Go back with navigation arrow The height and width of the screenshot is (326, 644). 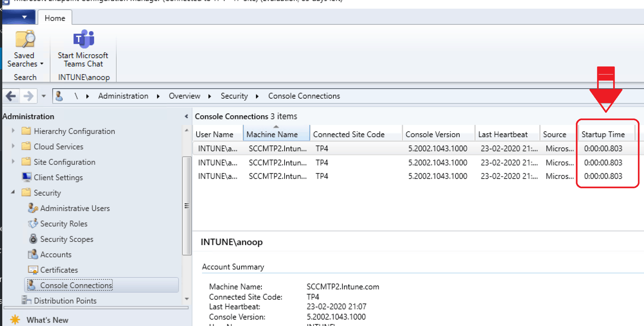pos(11,96)
